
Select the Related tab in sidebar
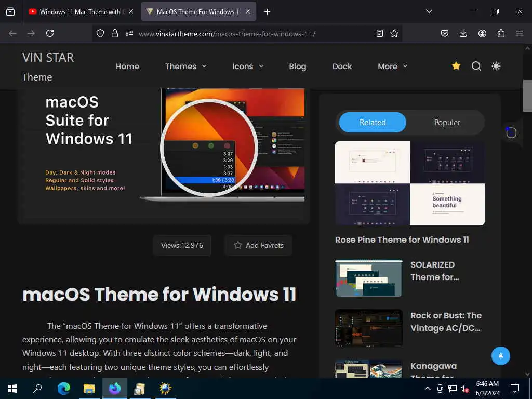point(373,123)
